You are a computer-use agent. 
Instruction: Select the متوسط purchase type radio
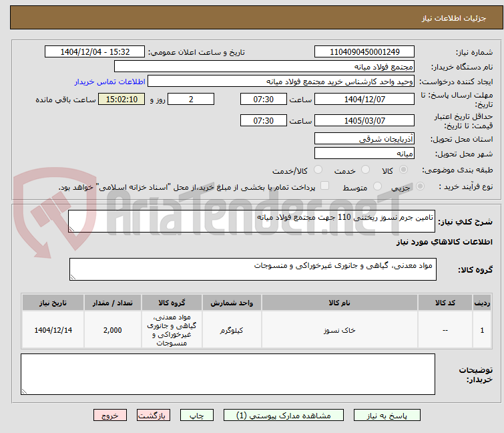[x=377, y=186]
